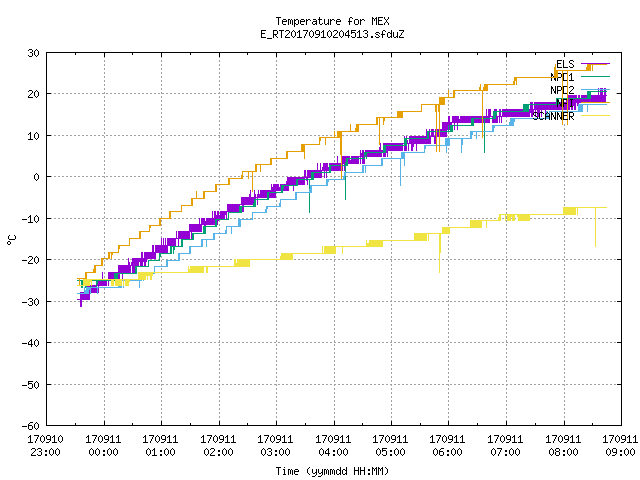The image size is (640, 480).
Task: Click the x-axis label '170911 03:00'
Action: tap(276, 446)
